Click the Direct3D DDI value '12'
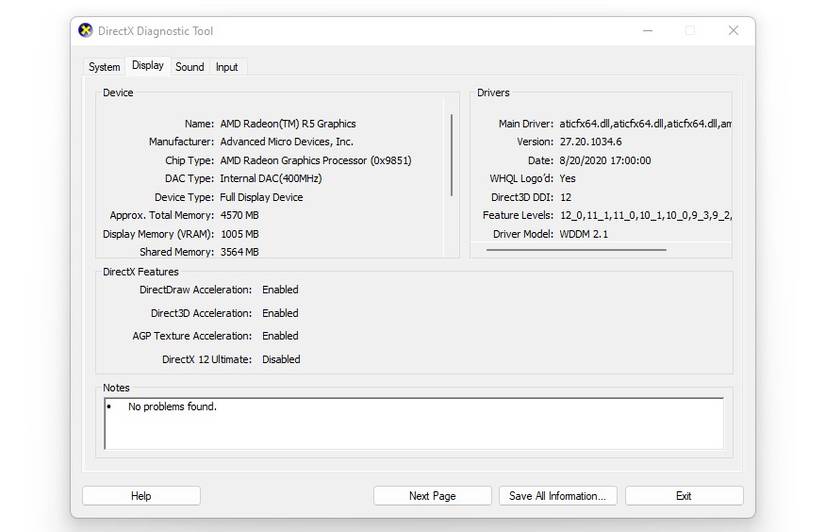 pyautogui.click(x=566, y=197)
